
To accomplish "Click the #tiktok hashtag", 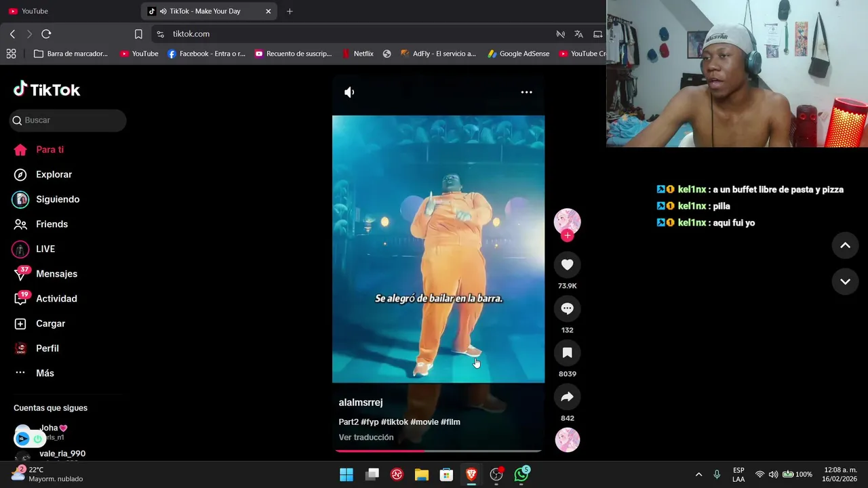I will point(395,422).
